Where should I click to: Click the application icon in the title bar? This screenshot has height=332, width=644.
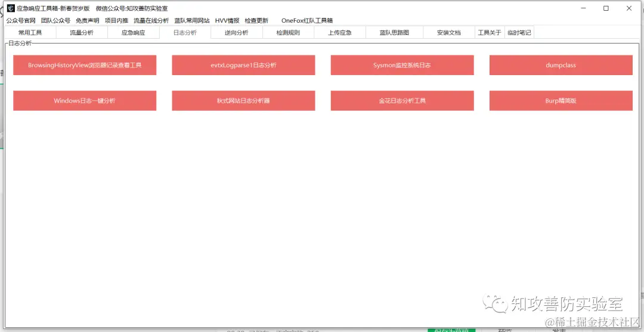coord(11,8)
